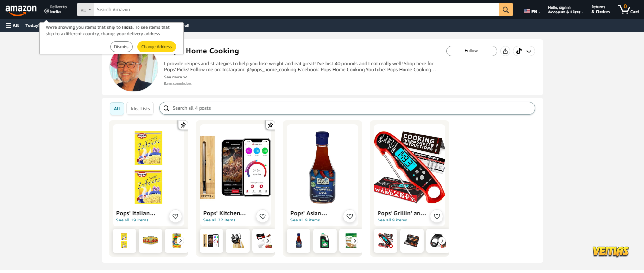Like the Pops' Italian idea list
Image resolution: width=644 pixels, height=273 pixels.
click(x=176, y=216)
